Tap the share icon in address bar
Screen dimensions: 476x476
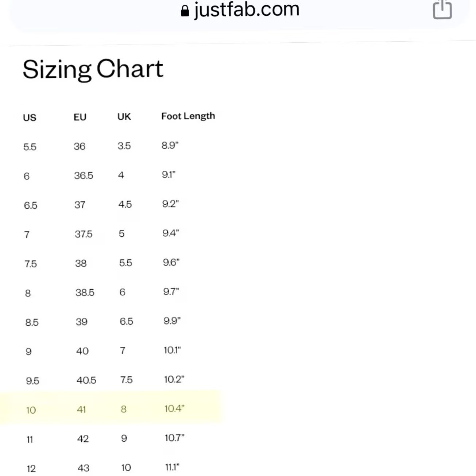[442, 9]
